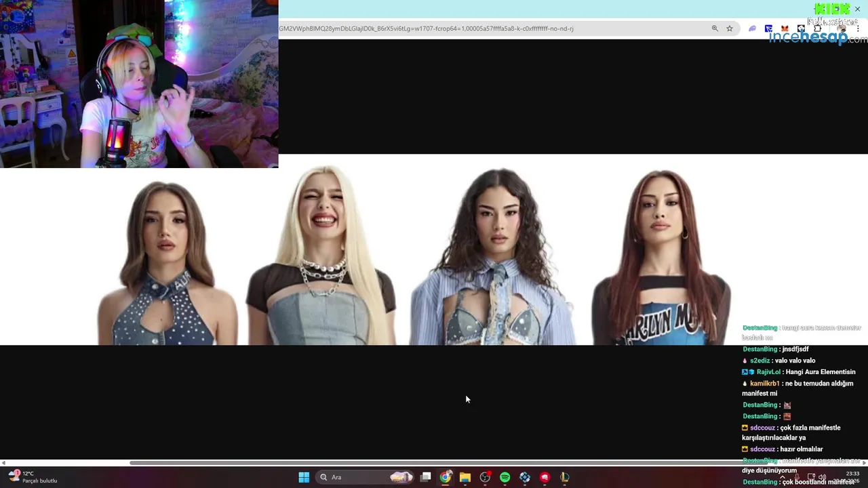Click the photo of the curly-haired woman in striped shirt
Screen dimensions: 868x488
(x=494, y=256)
